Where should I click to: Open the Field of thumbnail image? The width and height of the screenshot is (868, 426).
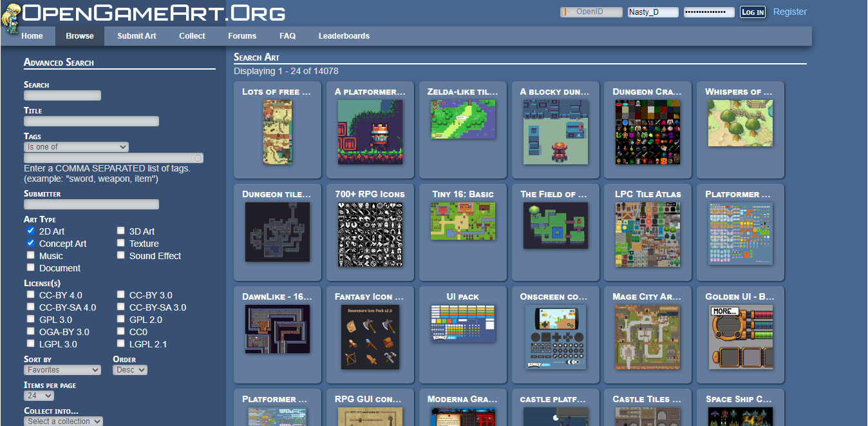[x=556, y=226]
